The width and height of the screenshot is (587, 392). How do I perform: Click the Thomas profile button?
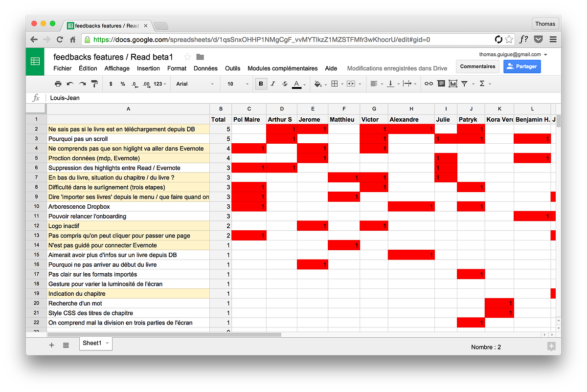(545, 23)
